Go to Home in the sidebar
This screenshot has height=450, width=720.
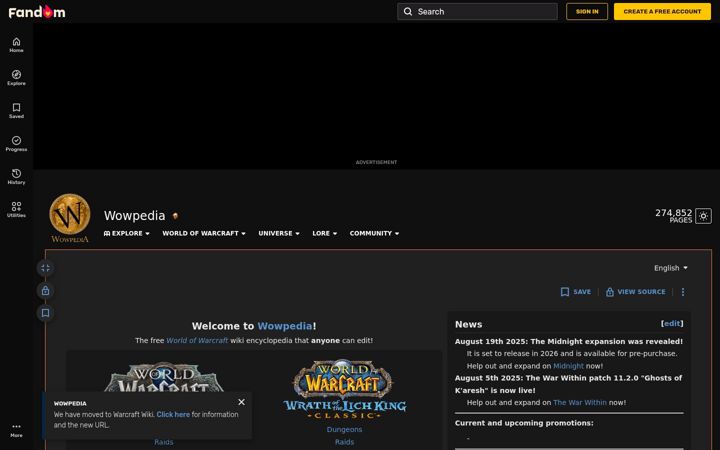pos(16,45)
